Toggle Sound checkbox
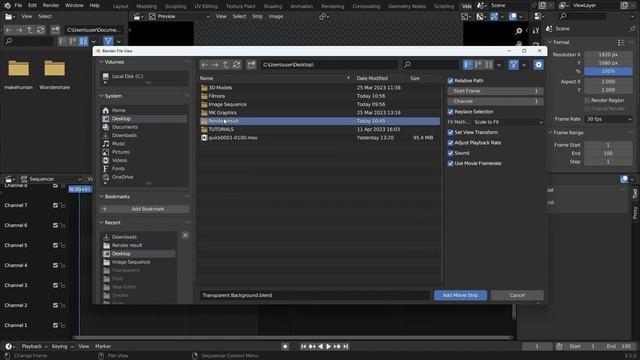The width and height of the screenshot is (640, 360). coord(451,153)
